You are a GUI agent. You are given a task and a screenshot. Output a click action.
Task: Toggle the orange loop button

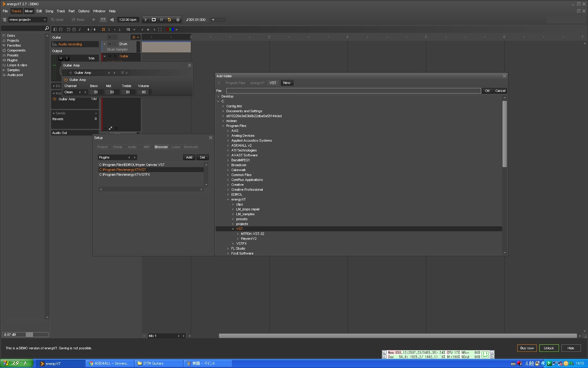(x=169, y=20)
